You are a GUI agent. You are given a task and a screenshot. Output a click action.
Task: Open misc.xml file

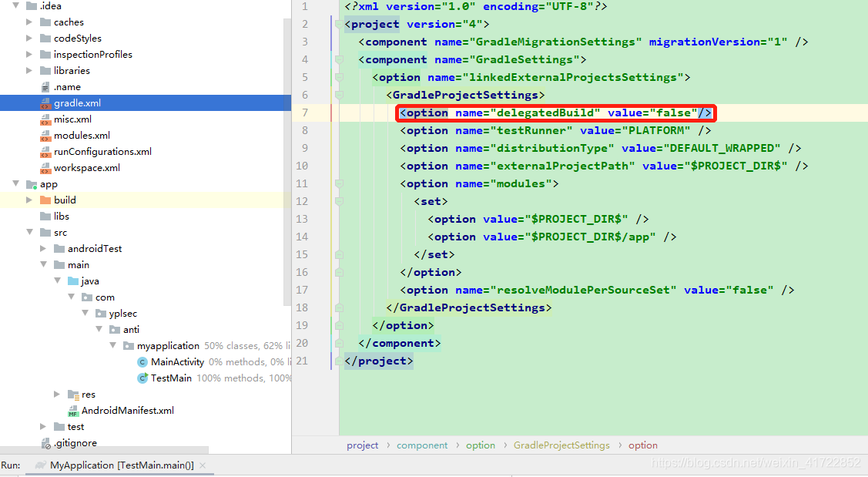coord(72,119)
